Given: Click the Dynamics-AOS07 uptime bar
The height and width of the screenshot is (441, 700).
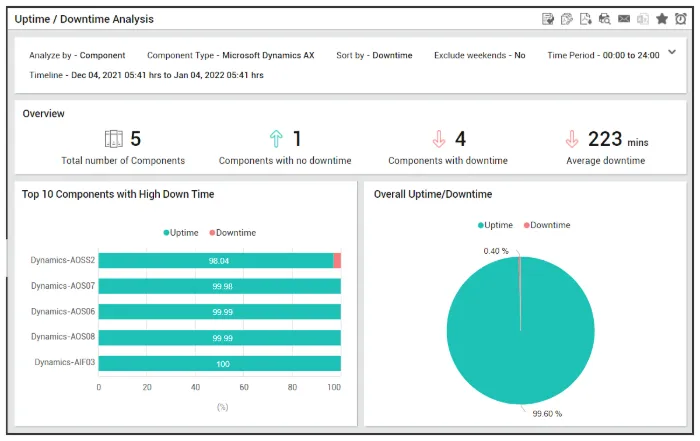Looking at the screenshot, I should click(220, 286).
